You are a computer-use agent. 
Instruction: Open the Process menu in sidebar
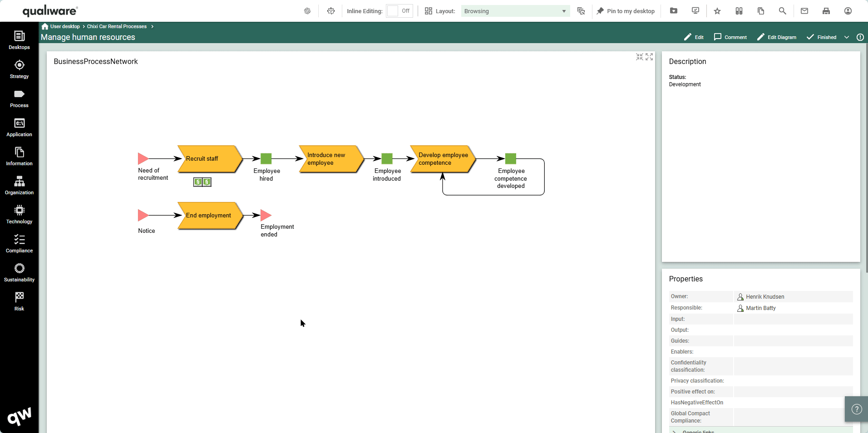tap(19, 98)
